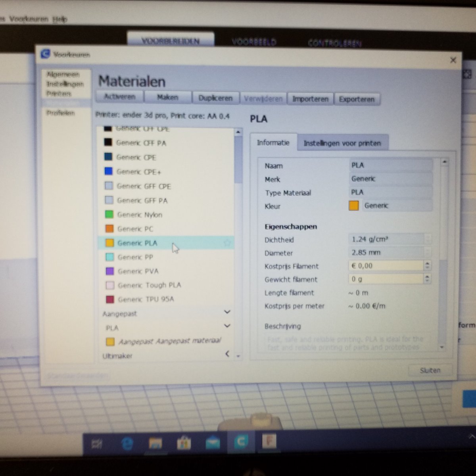Open the Instellingen voor printen tab

click(x=342, y=143)
